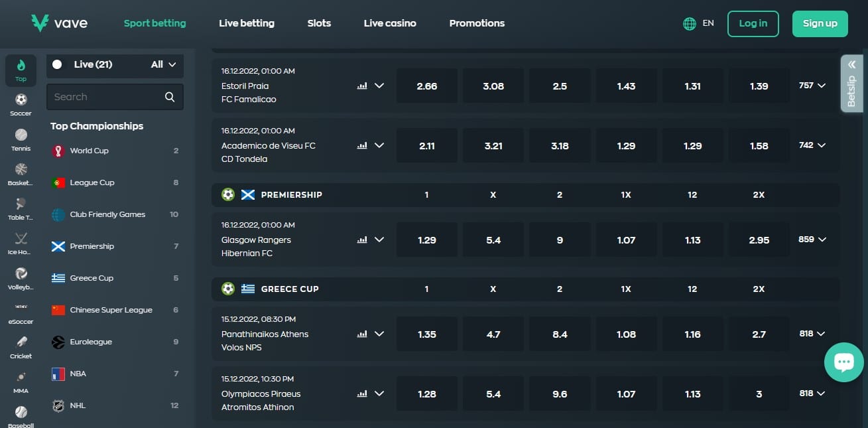
Task: Select the Tennis sport icon
Action: coord(21,138)
